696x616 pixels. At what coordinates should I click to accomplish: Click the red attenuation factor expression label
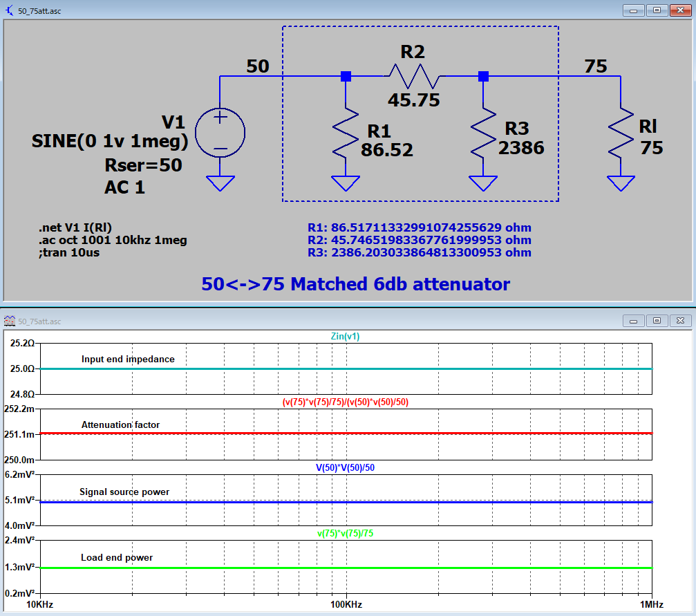(x=346, y=402)
